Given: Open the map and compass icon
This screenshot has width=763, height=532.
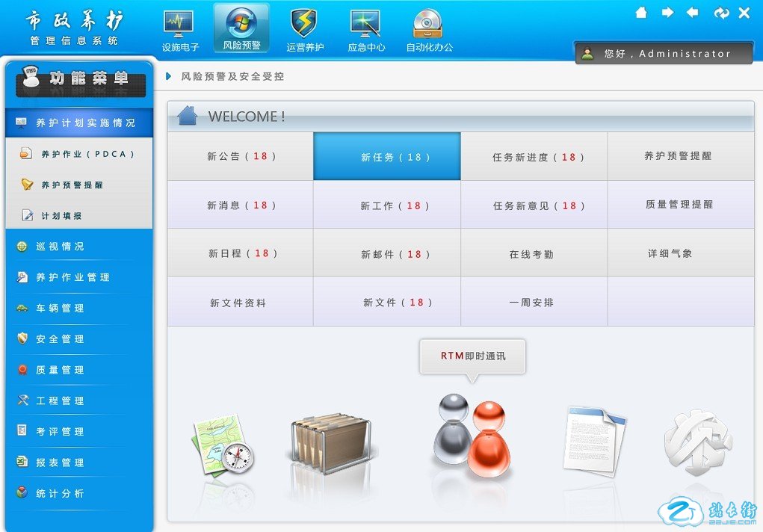Looking at the screenshot, I should pyautogui.click(x=223, y=447).
